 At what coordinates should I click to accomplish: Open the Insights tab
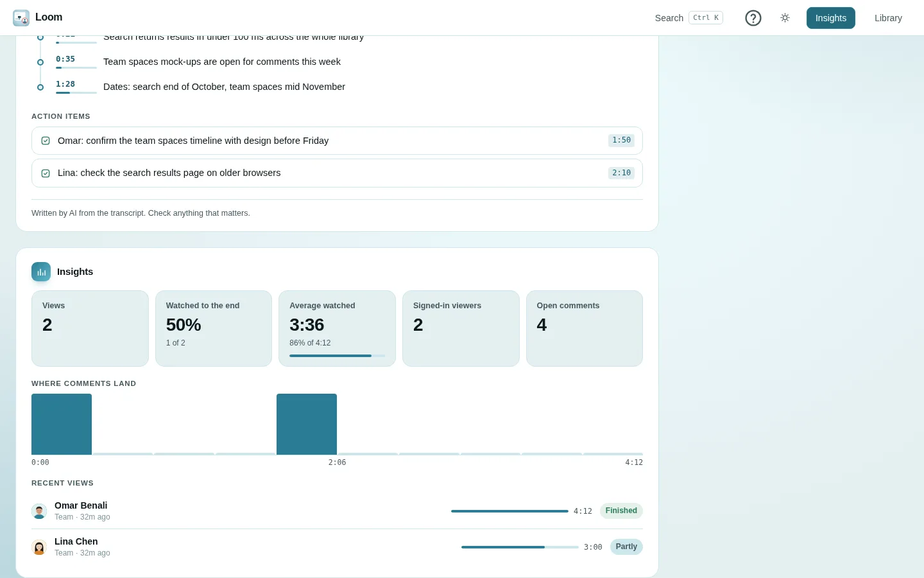pyautogui.click(x=831, y=18)
